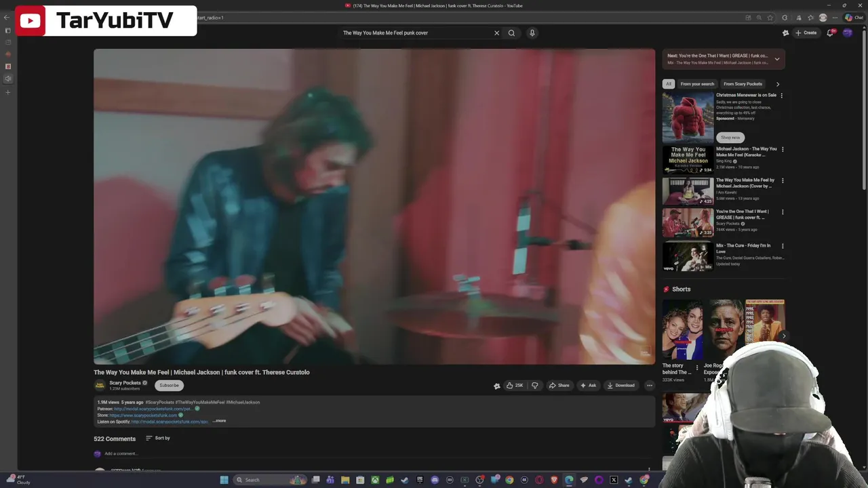Image resolution: width=868 pixels, height=488 pixels.
Task: Open the taskbar weather widget
Action: (x=19, y=480)
